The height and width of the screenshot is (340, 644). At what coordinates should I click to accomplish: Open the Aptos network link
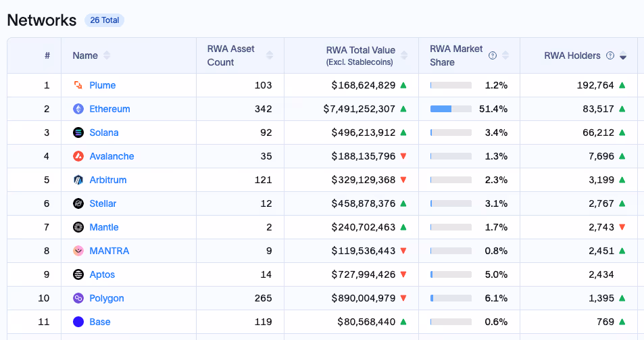click(102, 274)
